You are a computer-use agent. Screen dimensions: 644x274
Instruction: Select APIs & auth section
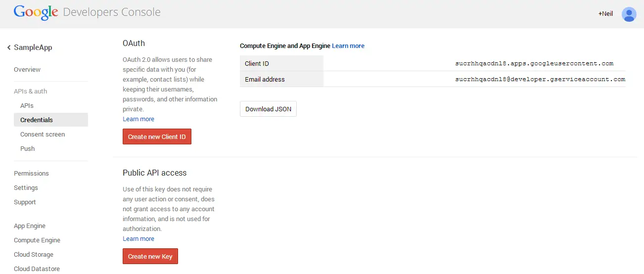pos(31,91)
